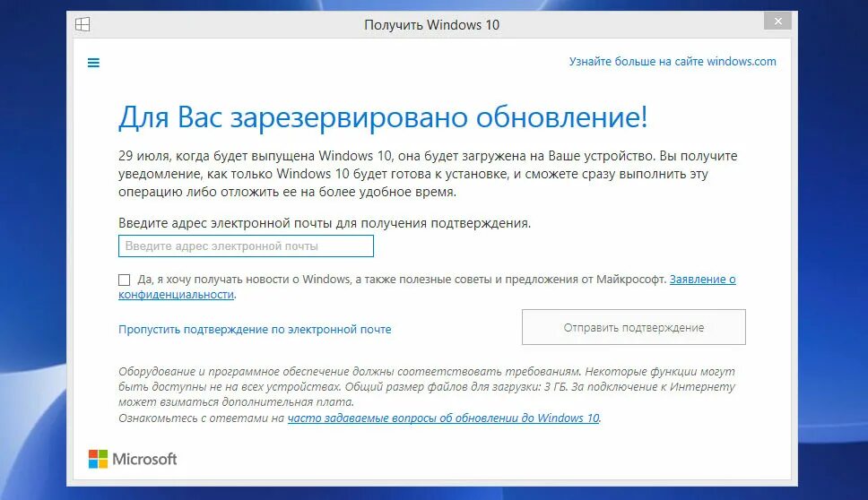This screenshot has width=868, height=500.
Task: Click 'Отправить подтверждение' button
Action: 634,327
